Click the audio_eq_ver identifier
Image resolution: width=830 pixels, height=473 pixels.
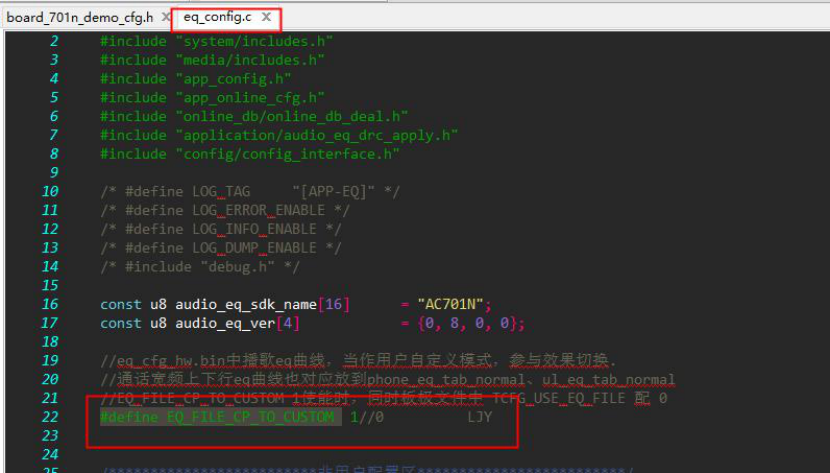click(x=225, y=323)
